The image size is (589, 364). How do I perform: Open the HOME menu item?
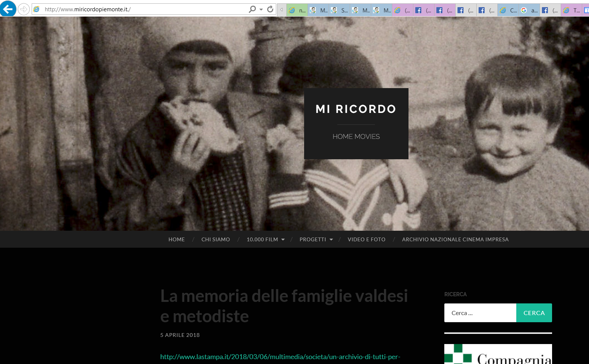pyautogui.click(x=176, y=239)
